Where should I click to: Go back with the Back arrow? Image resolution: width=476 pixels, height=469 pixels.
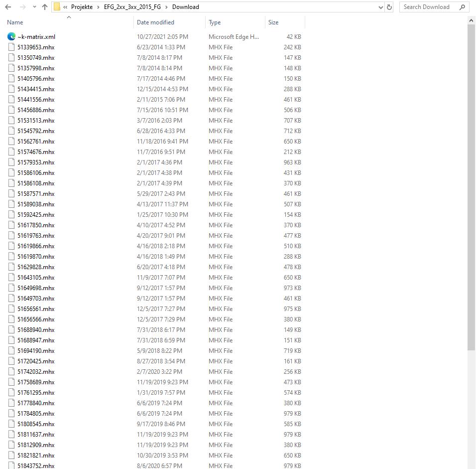pyautogui.click(x=8, y=7)
